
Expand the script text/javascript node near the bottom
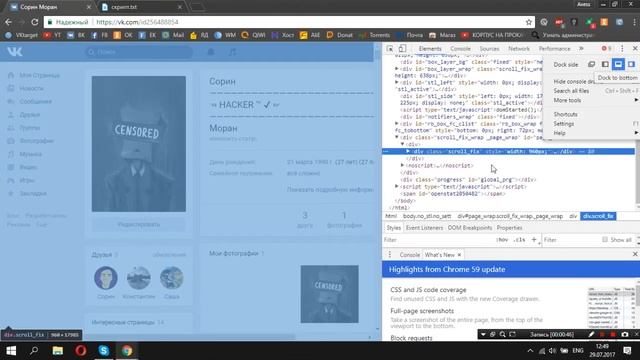click(x=397, y=186)
